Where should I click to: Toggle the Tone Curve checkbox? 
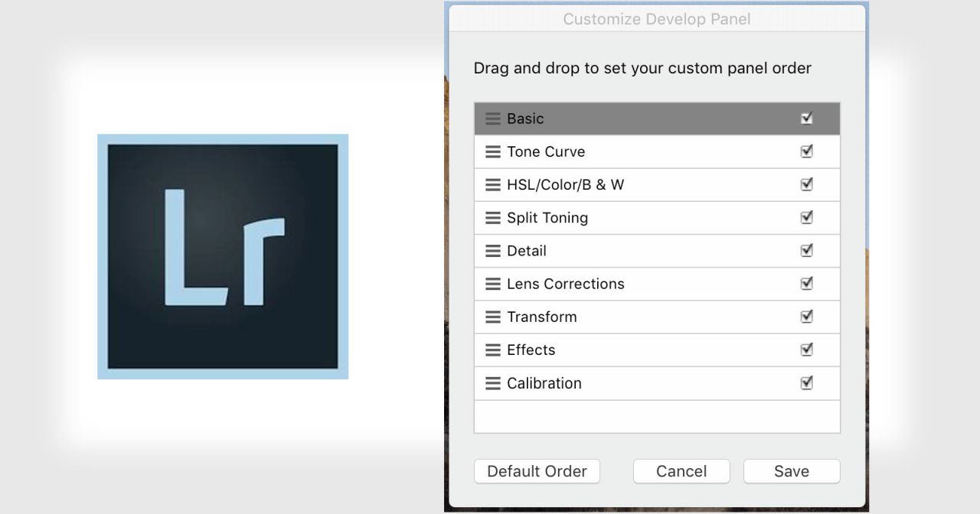(806, 151)
